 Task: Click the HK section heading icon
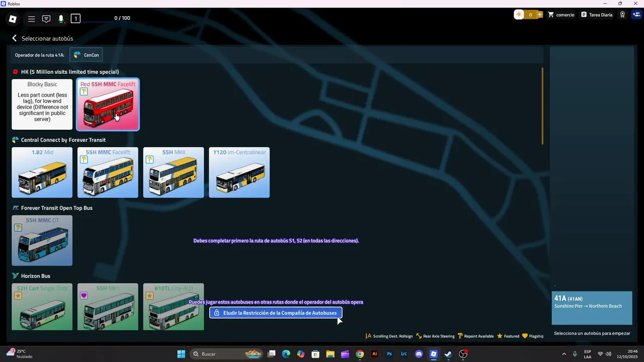(16, 72)
